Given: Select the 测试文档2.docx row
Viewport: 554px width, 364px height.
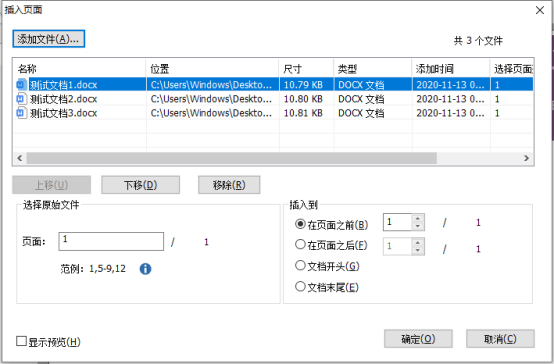Looking at the screenshot, I should pos(273,99).
